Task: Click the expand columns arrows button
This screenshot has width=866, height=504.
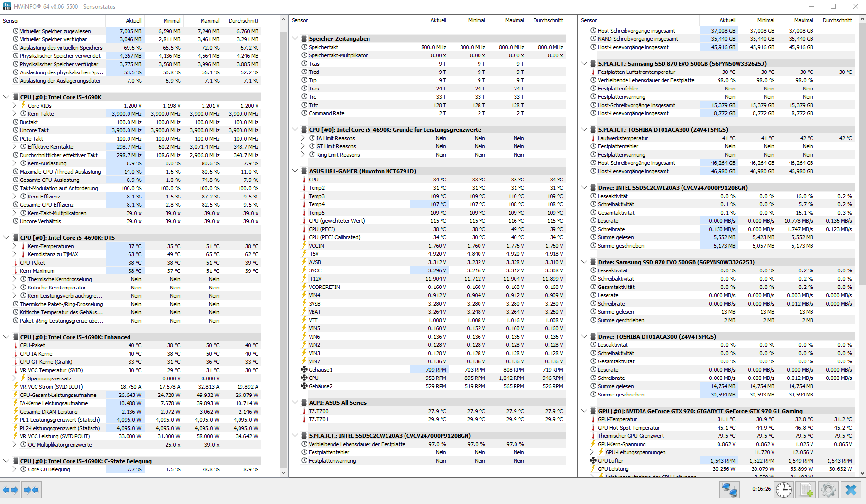Action: pos(10,490)
